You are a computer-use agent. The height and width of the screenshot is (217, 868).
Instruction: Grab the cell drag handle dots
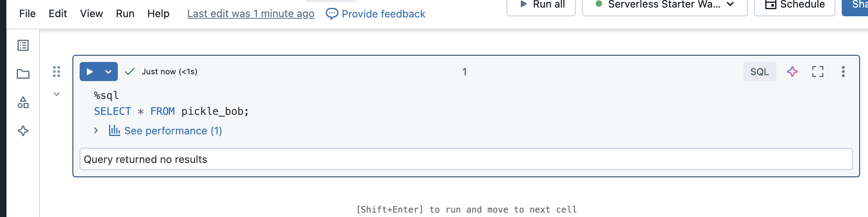click(57, 72)
